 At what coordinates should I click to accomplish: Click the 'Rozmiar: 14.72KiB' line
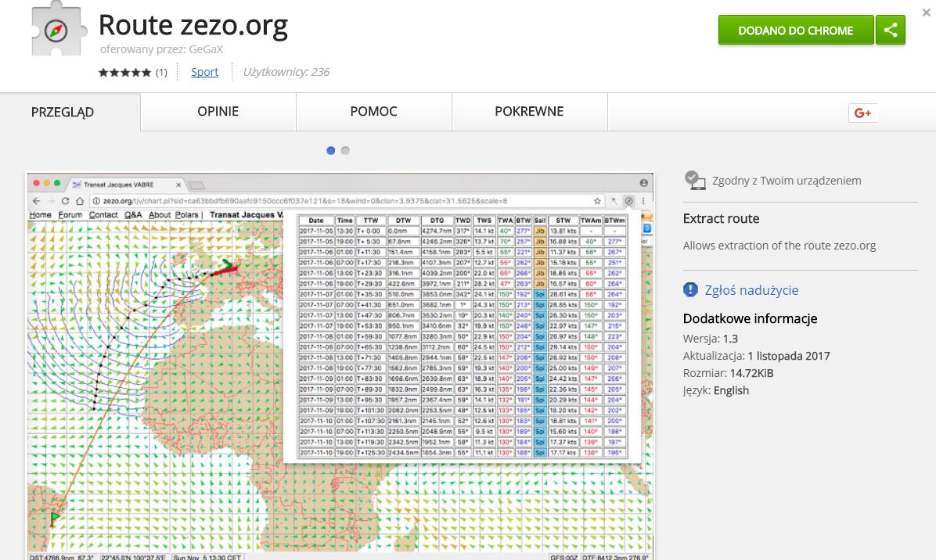[729, 373]
